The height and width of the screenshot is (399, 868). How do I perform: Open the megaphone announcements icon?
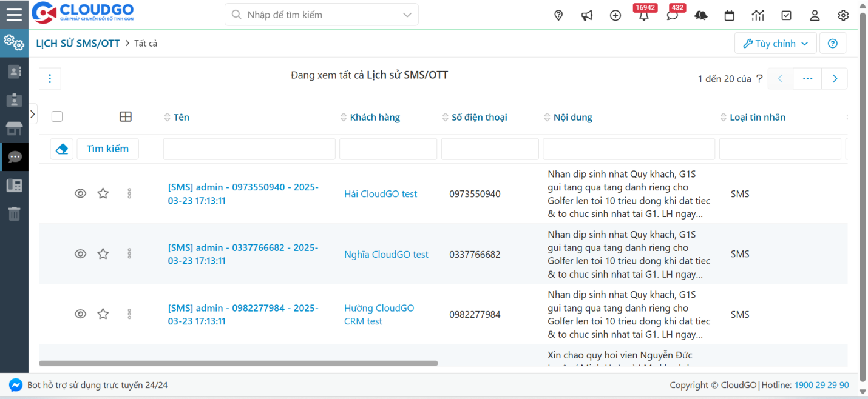(586, 15)
